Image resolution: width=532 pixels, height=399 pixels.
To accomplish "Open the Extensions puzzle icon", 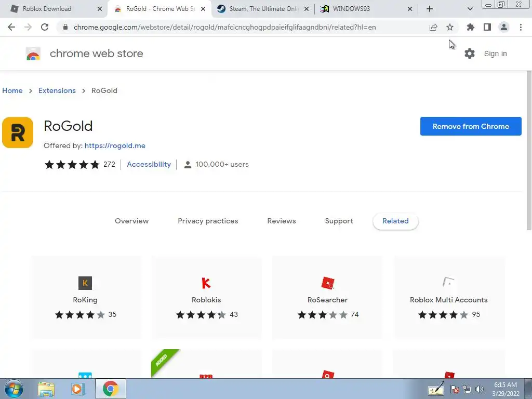I will point(470,27).
